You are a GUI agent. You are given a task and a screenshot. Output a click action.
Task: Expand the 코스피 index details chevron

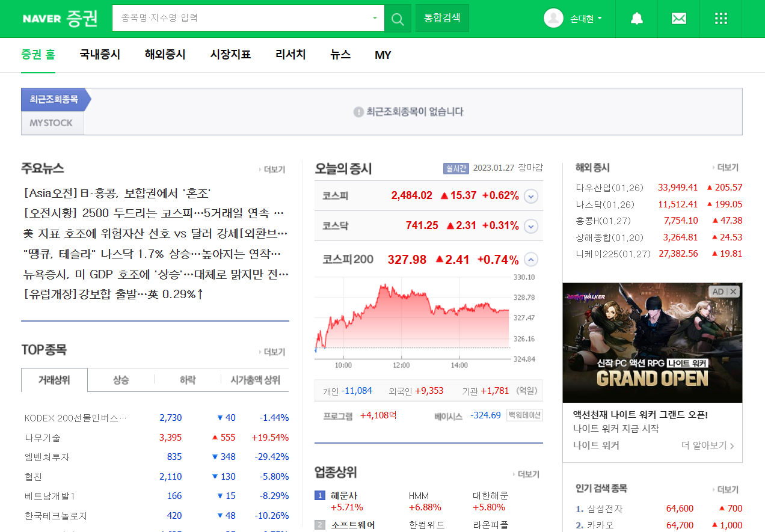pos(530,197)
